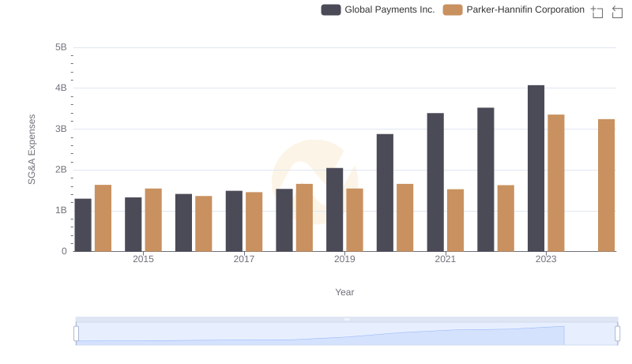Image resolution: width=632 pixels, height=364 pixels.
Task: Select Parker-Hannifin 2023 tan bar
Action: 556,183
